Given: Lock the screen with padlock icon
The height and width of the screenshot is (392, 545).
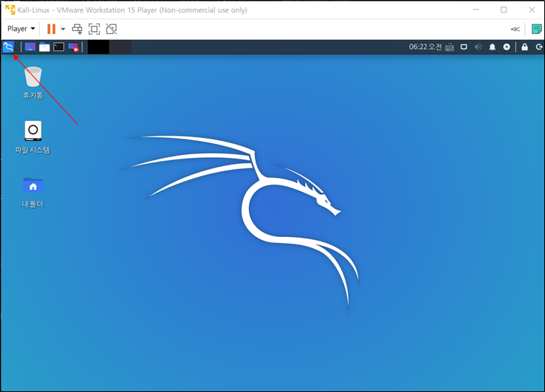Looking at the screenshot, I should click(524, 47).
